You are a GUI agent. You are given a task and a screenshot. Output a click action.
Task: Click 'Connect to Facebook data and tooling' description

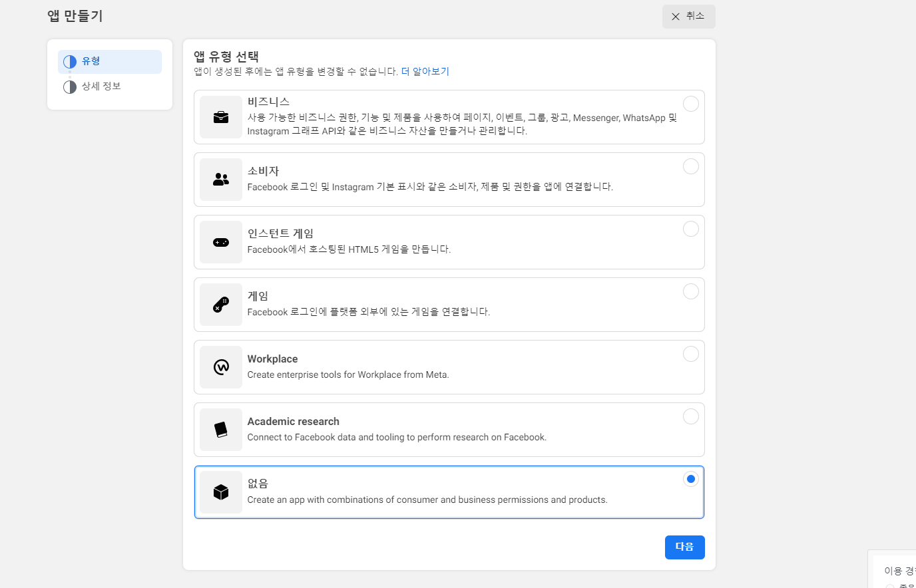click(x=397, y=437)
